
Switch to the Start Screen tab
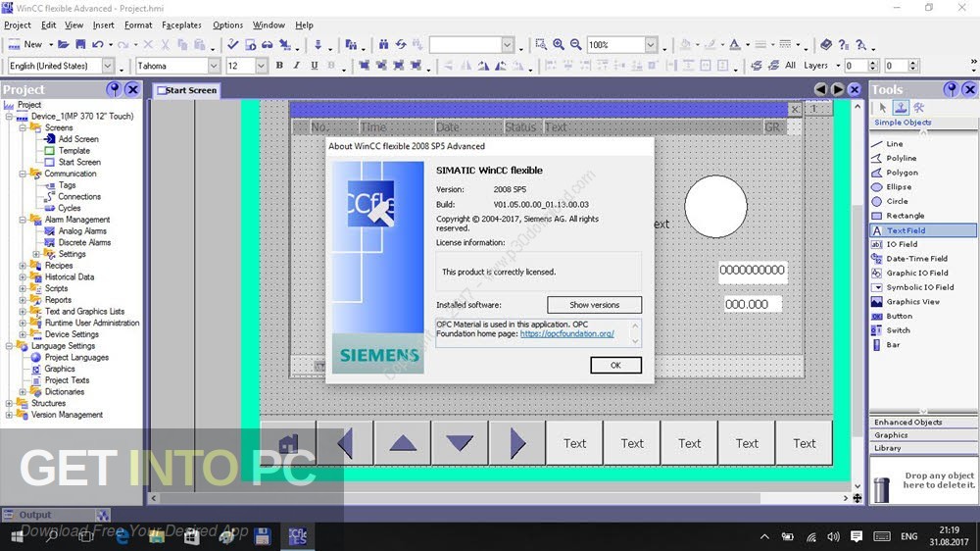186,90
